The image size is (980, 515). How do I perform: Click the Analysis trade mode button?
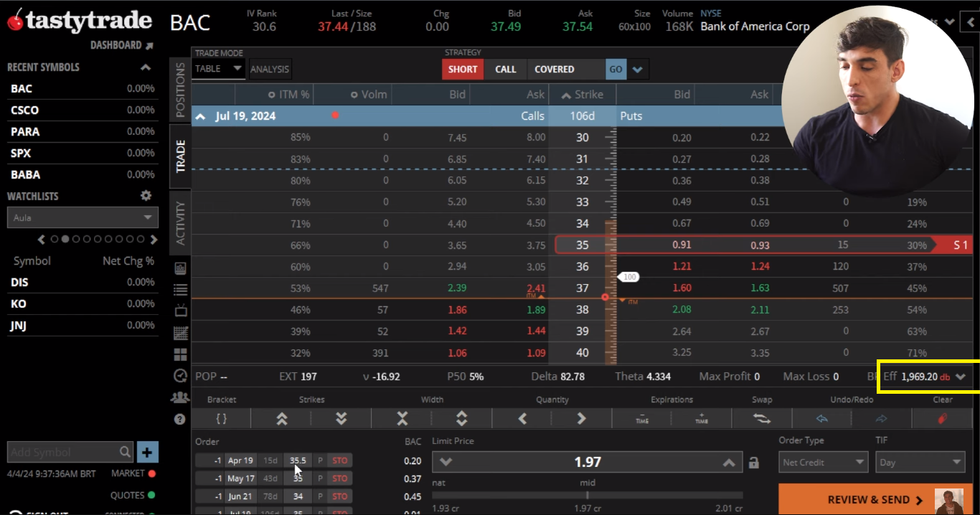pyautogui.click(x=270, y=69)
